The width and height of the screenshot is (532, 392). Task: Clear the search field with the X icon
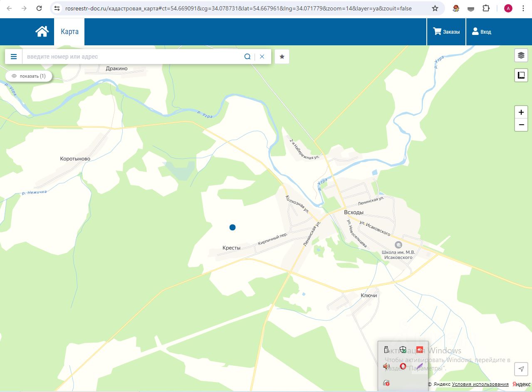tap(262, 57)
